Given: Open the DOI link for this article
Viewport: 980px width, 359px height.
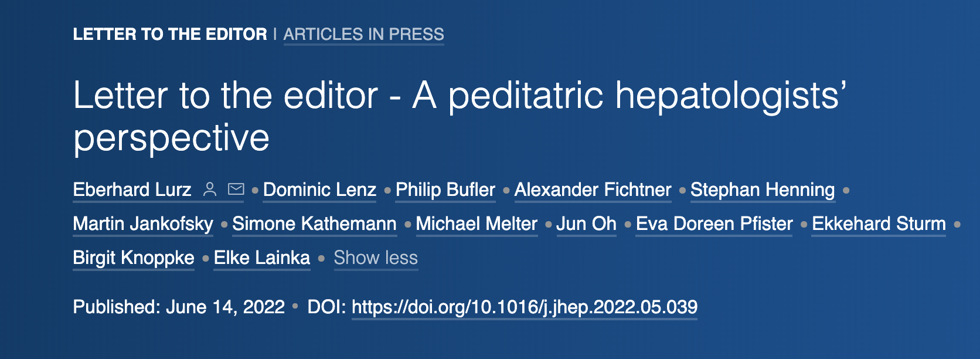Looking at the screenshot, I should [x=525, y=307].
